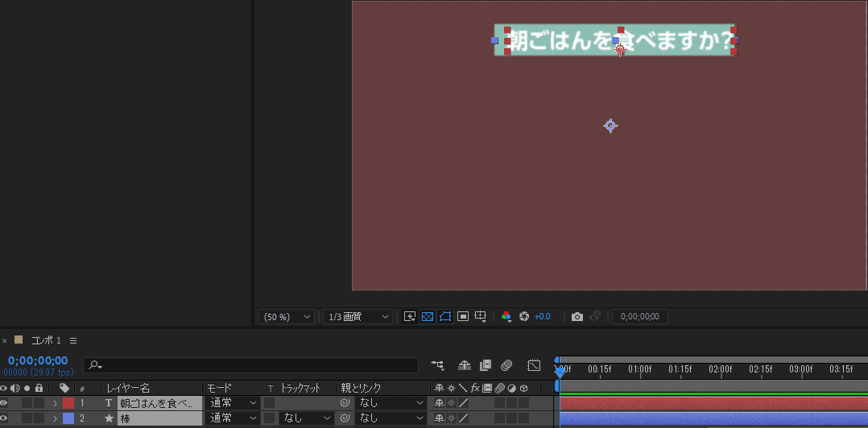868x428 pixels.
Task: Open layer 1 parent なし dropdown
Action: click(390, 403)
